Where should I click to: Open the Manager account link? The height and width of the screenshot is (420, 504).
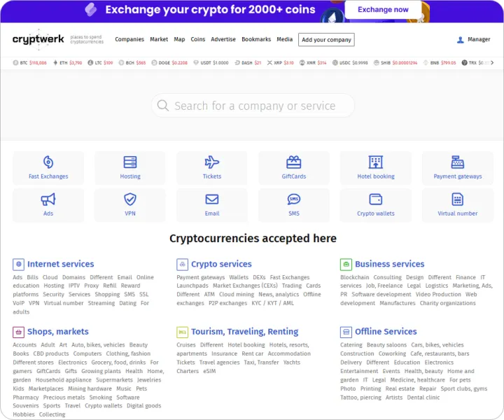(479, 39)
